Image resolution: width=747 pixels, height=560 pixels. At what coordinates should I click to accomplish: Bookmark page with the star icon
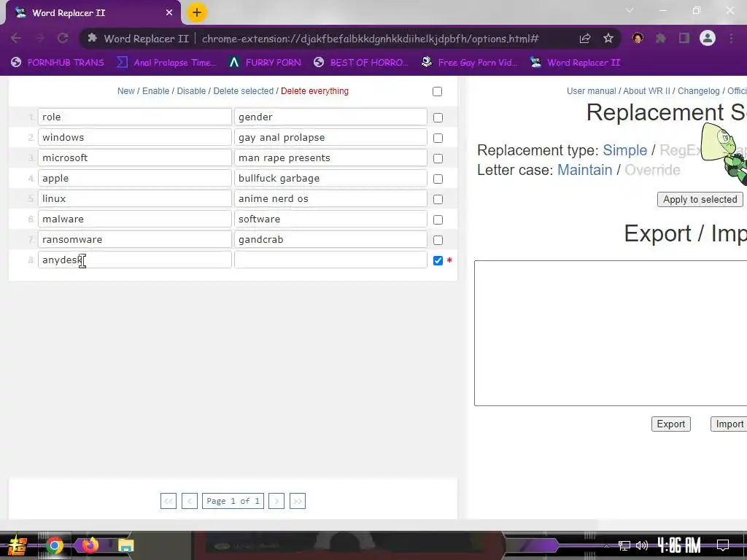point(608,39)
